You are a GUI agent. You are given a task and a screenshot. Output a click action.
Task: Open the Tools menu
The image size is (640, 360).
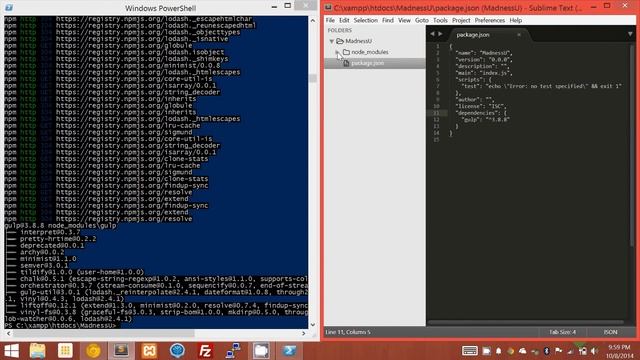[440, 20]
